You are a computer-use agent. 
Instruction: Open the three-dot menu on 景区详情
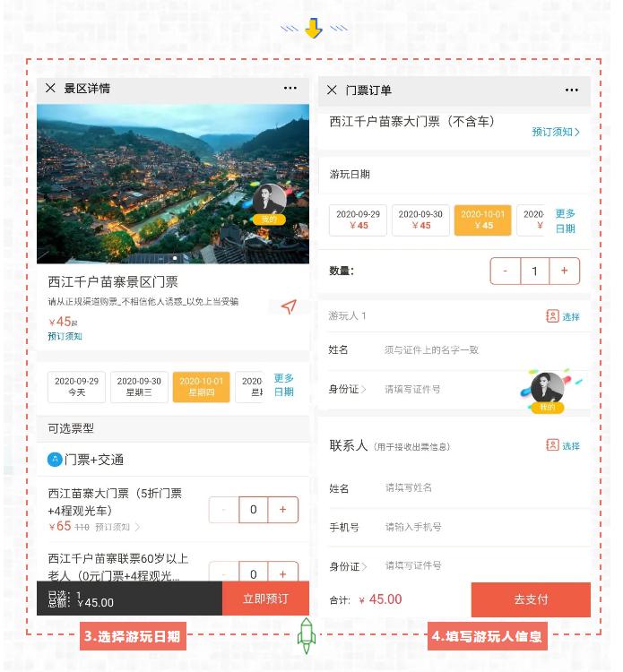tap(290, 88)
